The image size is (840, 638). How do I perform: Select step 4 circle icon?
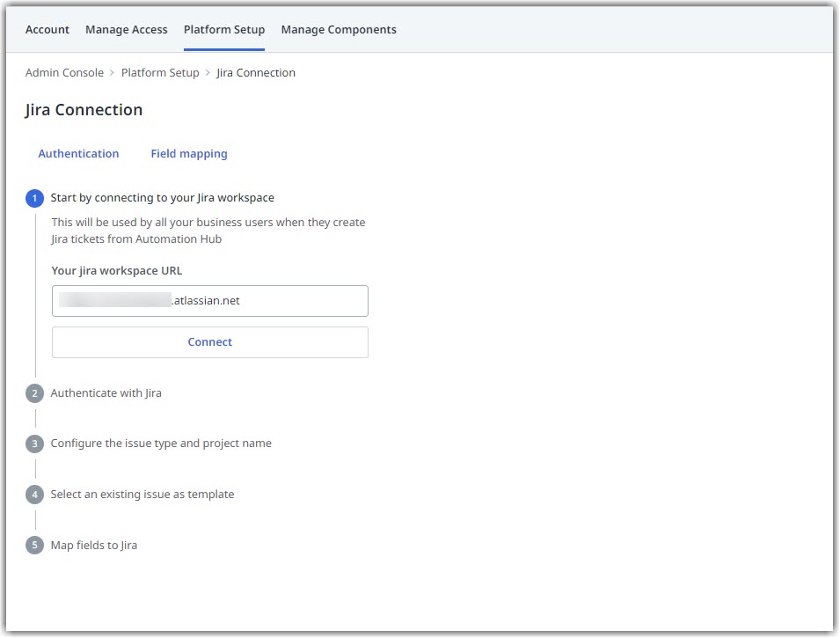pos(35,495)
